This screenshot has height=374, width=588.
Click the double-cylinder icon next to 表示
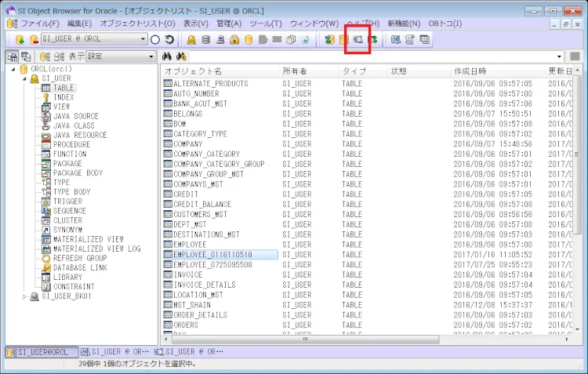coord(59,56)
